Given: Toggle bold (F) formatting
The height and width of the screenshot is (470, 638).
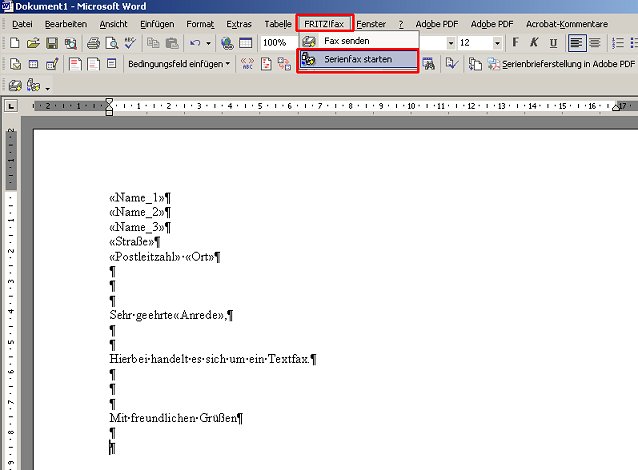Looking at the screenshot, I should coord(516,43).
